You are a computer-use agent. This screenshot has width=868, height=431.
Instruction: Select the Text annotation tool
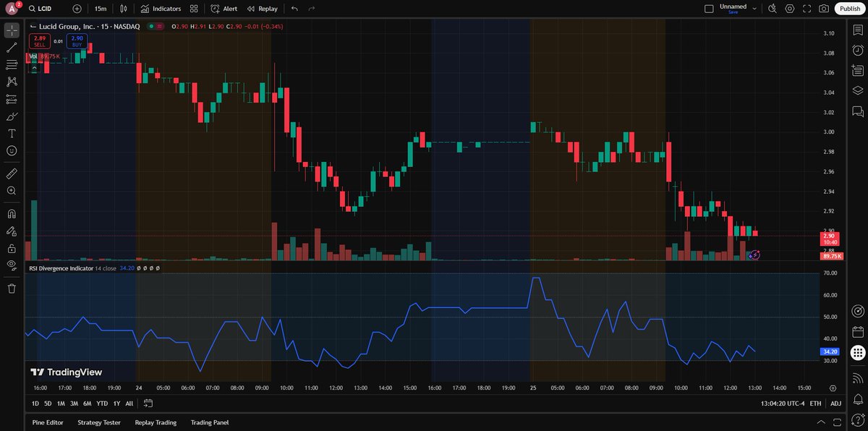tap(12, 134)
